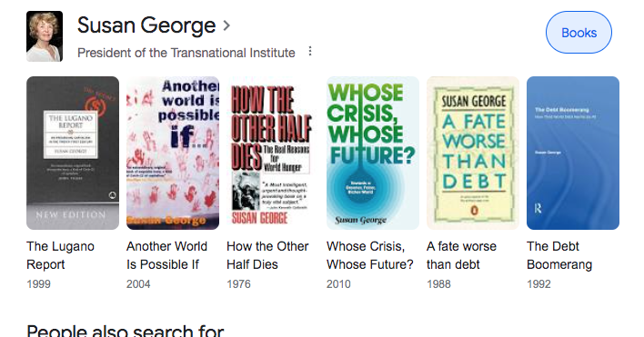Click The Debt Boomerang title text
The image size is (644, 337).
(x=559, y=255)
